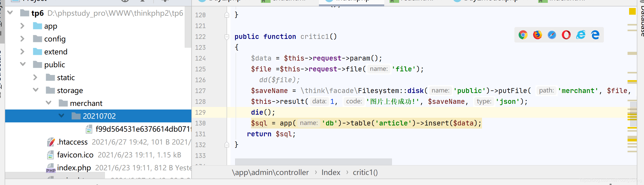Collapse the merchant folder
This screenshot has width=644, height=185.
tap(48, 103)
